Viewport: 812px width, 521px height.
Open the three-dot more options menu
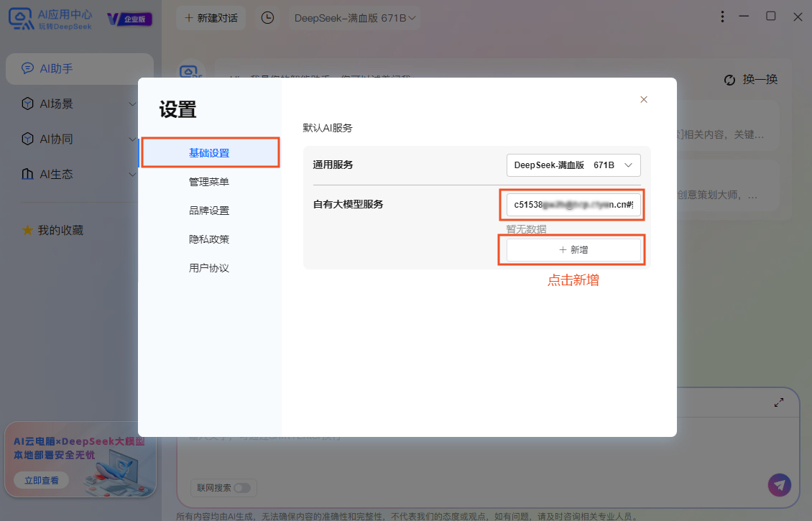click(x=722, y=17)
